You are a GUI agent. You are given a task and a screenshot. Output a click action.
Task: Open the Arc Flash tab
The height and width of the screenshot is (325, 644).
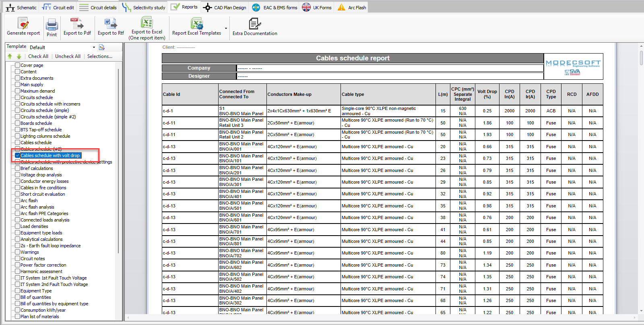coord(352,7)
